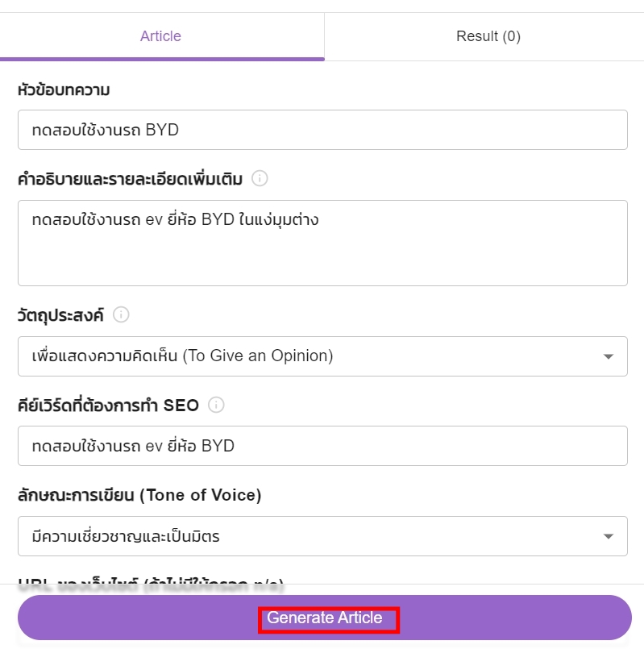Click the partially hidden URL field label
This screenshot has width=644, height=649.
click(151, 584)
